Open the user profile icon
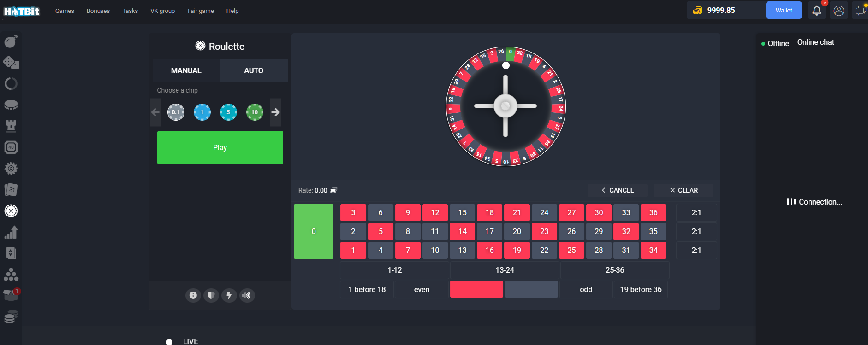Screen dimensions: 868x345 pos(838,11)
